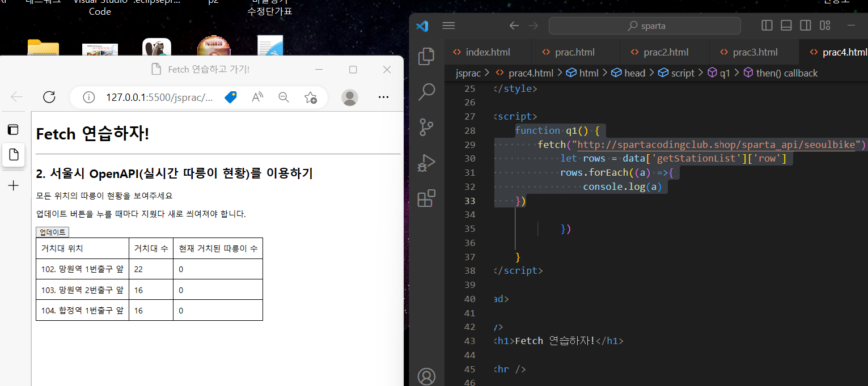Viewport: 868px width, 386px height.
Task: Click head breadcrumb item
Action: pyautogui.click(x=628, y=73)
